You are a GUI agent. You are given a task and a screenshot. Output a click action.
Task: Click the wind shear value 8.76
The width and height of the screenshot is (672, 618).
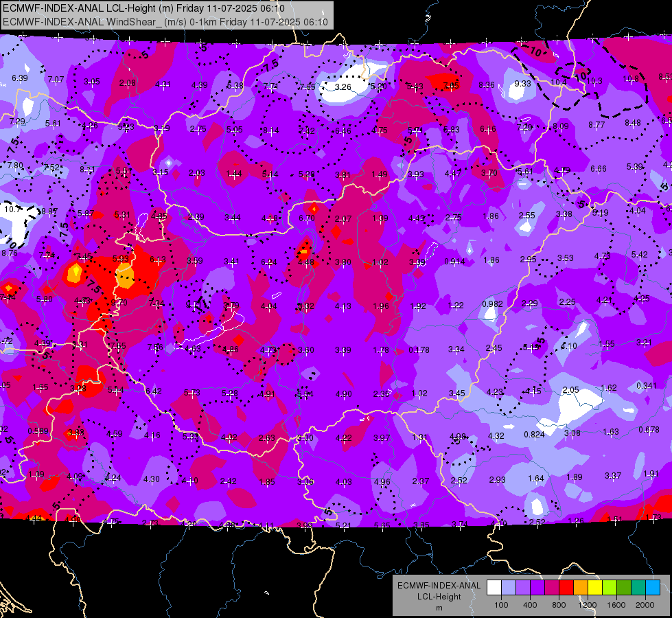10,253
